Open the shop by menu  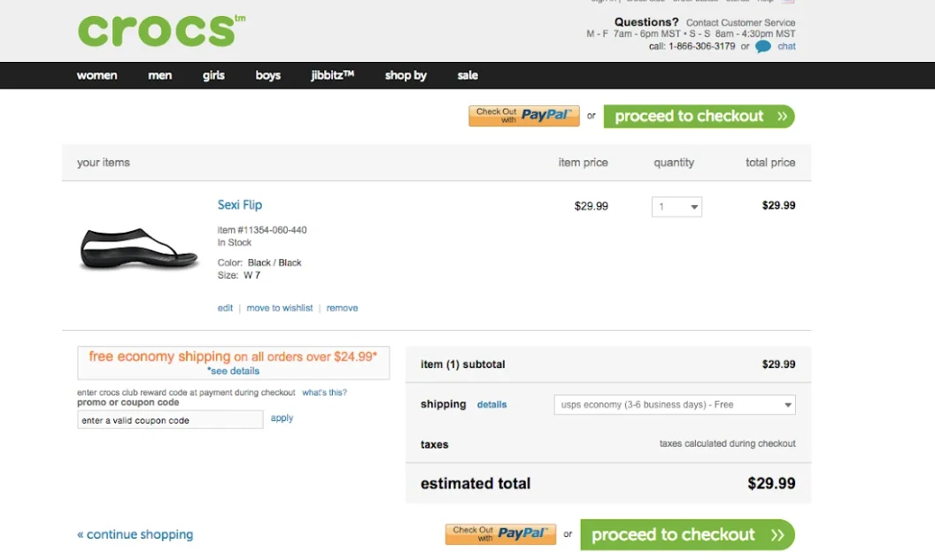pyautogui.click(x=406, y=76)
